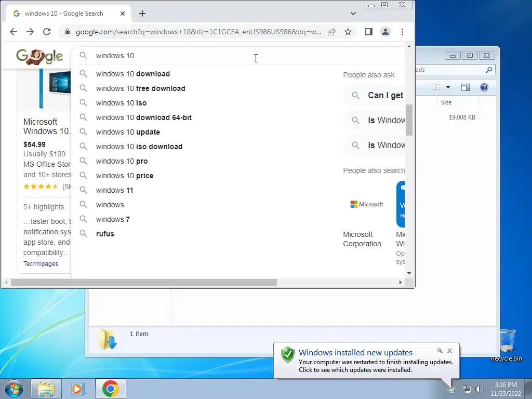Click the lock icon in address bar
The image size is (532, 399).
click(68, 32)
